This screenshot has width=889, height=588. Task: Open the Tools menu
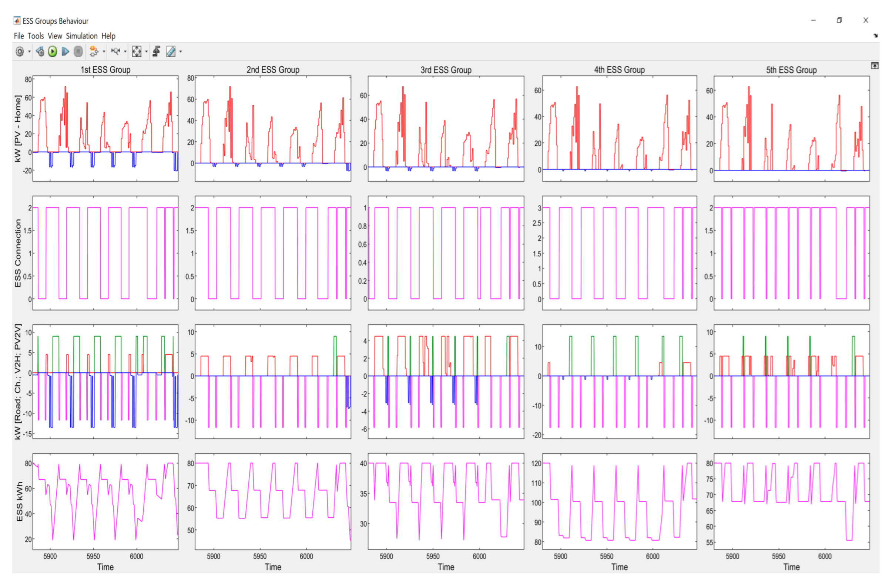point(36,36)
